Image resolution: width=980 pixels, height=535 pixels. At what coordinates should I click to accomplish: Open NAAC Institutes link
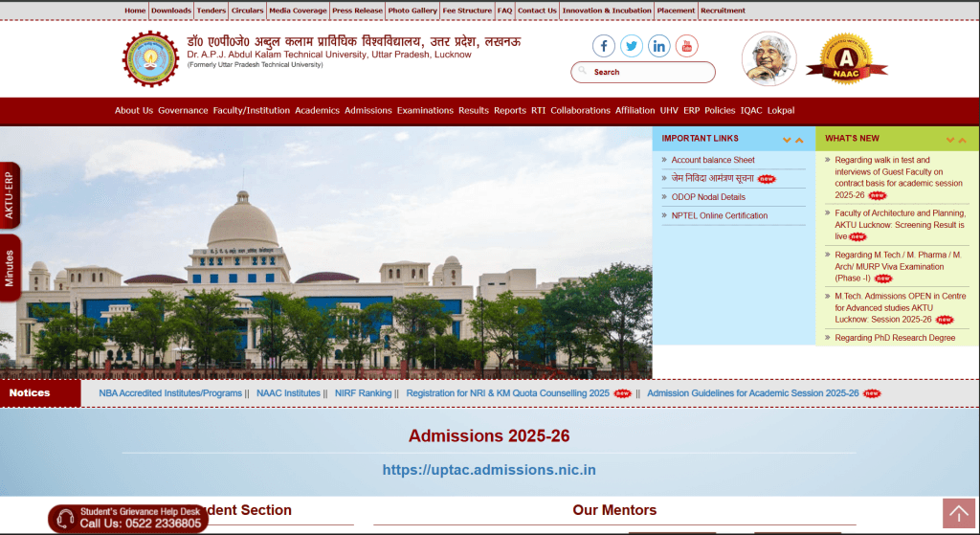pyautogui.click(x=288, y=393)
